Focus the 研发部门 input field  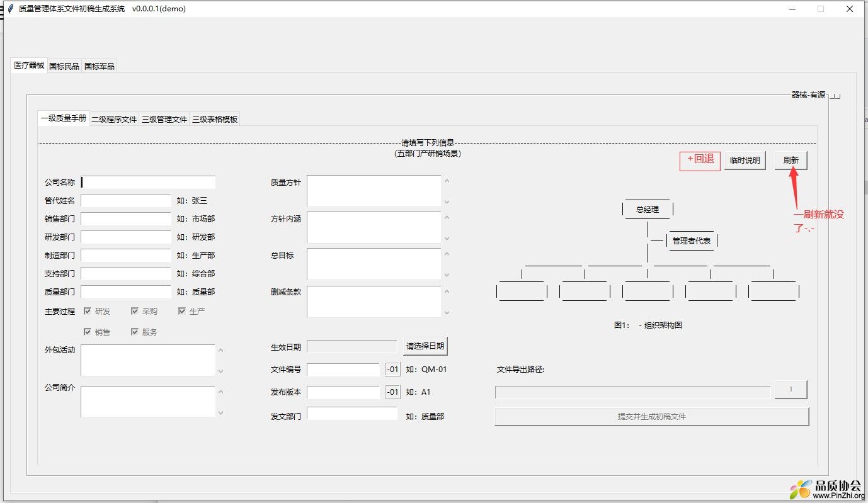tap(126, 237)
